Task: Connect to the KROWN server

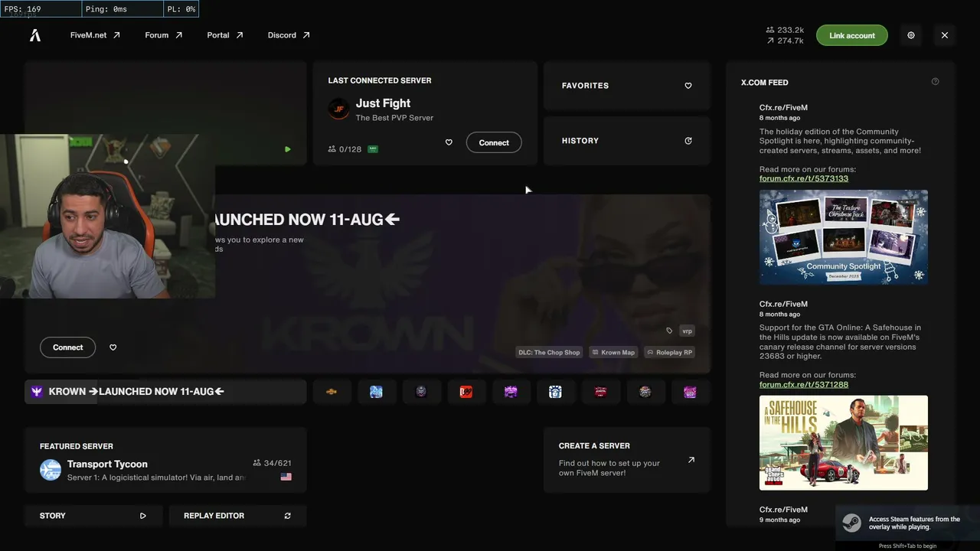Action: pyautogui.click(x=68, y=347)
